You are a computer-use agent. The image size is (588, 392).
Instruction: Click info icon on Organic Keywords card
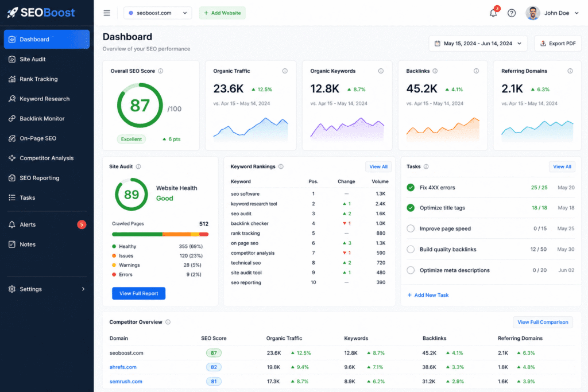(x=381, y=71)
